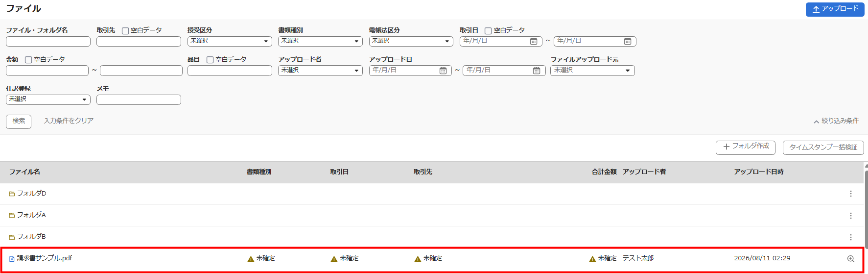868x274 pixels.
Task: Open the 仕訳登録 dropdown
Action: (x=48, y=100)
